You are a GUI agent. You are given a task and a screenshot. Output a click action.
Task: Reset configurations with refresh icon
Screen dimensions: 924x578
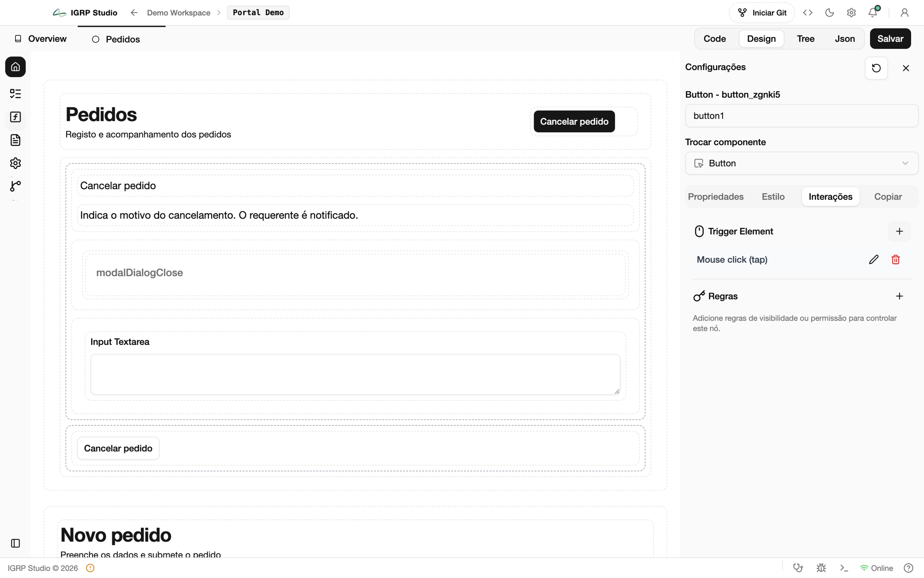tap(876, 68)
